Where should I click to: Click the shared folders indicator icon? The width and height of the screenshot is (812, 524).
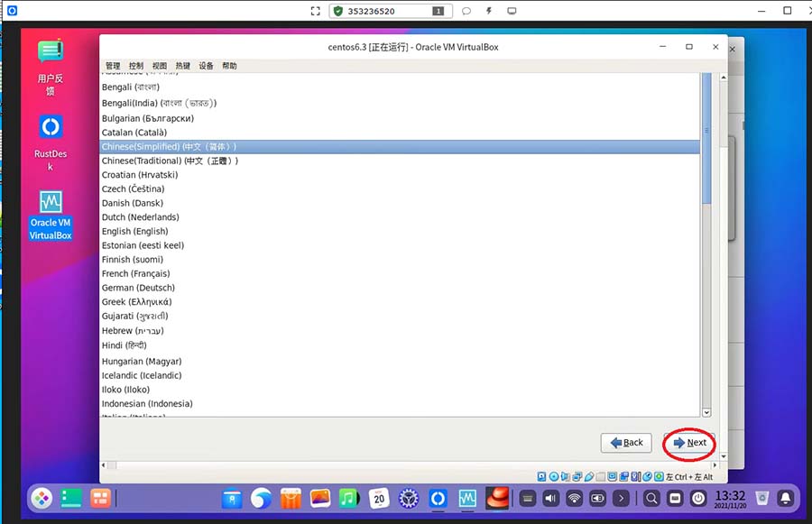601,476
